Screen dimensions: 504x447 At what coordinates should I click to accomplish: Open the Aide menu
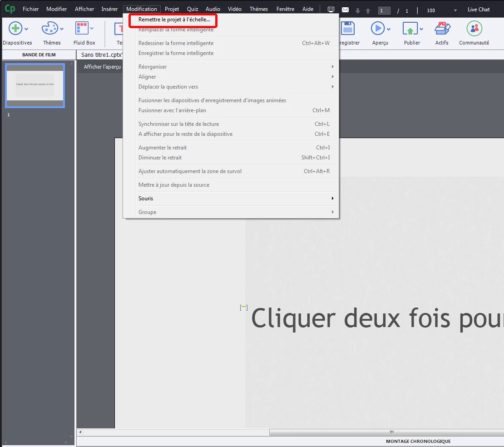pyautogui.click(x=307, y=9)
